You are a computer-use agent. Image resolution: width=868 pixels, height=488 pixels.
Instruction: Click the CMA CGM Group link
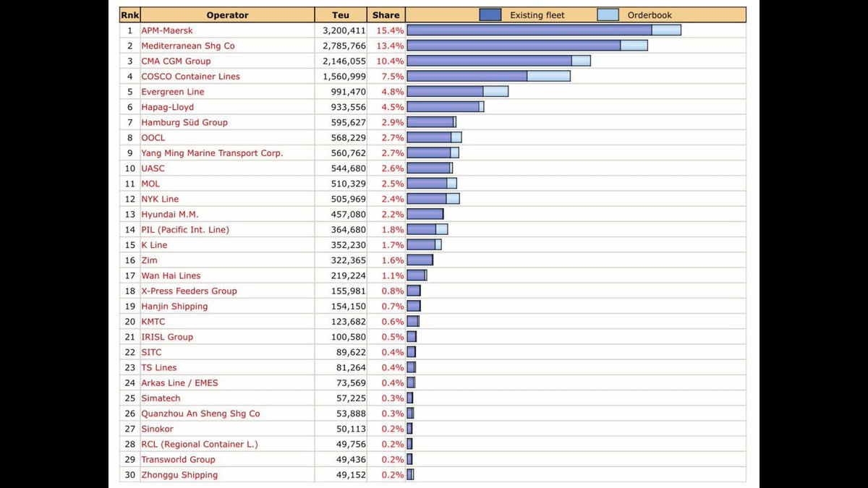176,61
